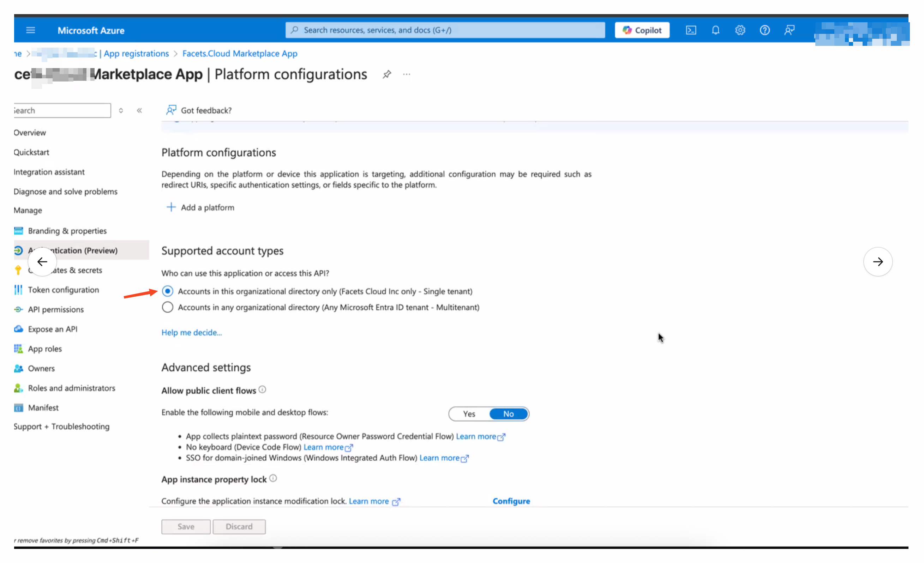Collapse the Manage section header
This screenshot has width=924, height=563.
(x=28, y=210)
